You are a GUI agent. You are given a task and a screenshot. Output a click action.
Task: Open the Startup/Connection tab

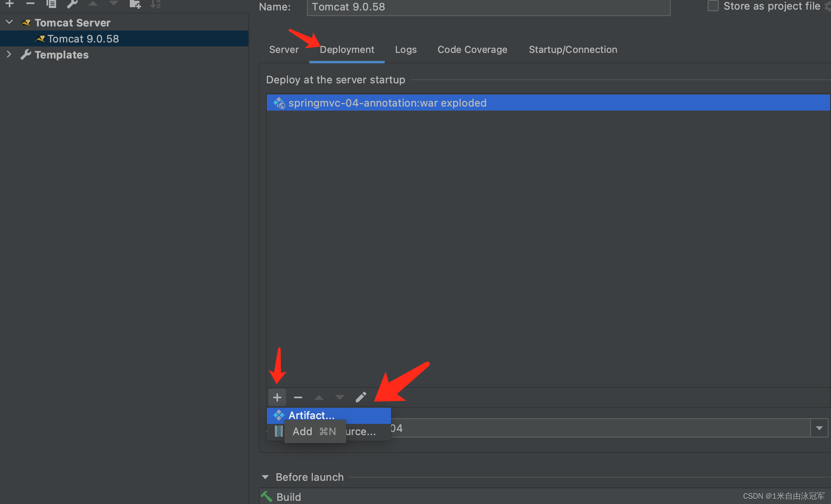coord(573,50)
